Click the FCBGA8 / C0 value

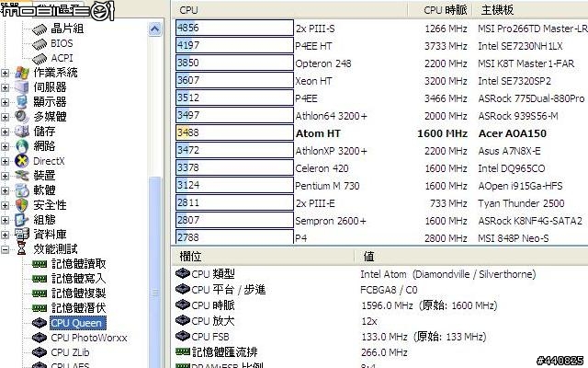389,290
